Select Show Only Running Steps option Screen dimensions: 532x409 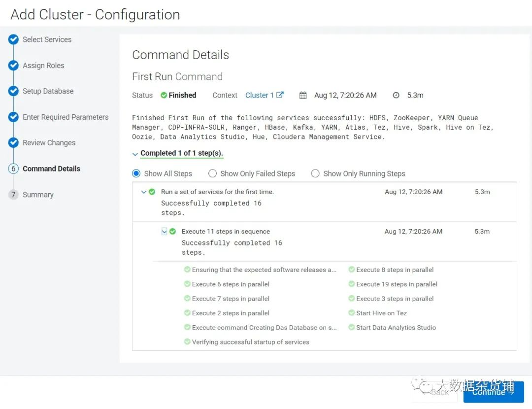coord(315,173)
